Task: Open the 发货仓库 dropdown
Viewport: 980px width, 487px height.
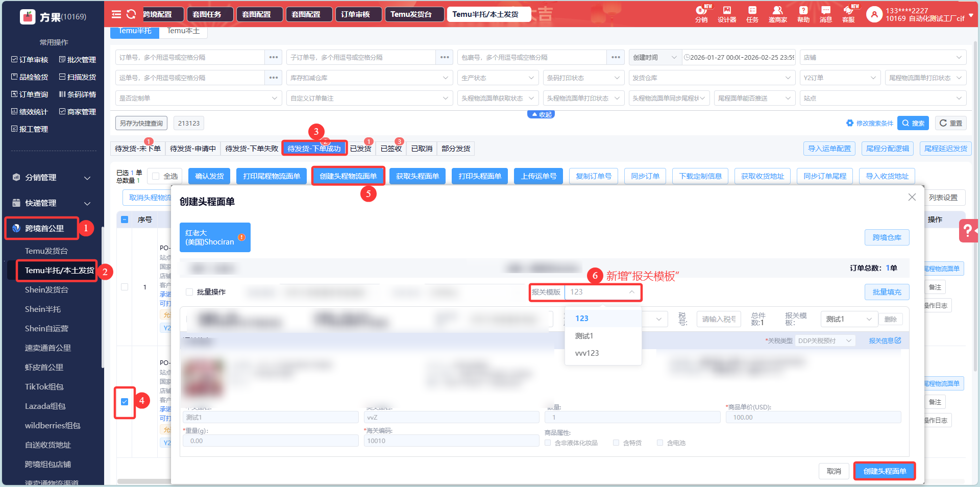Action: (712, 78)
